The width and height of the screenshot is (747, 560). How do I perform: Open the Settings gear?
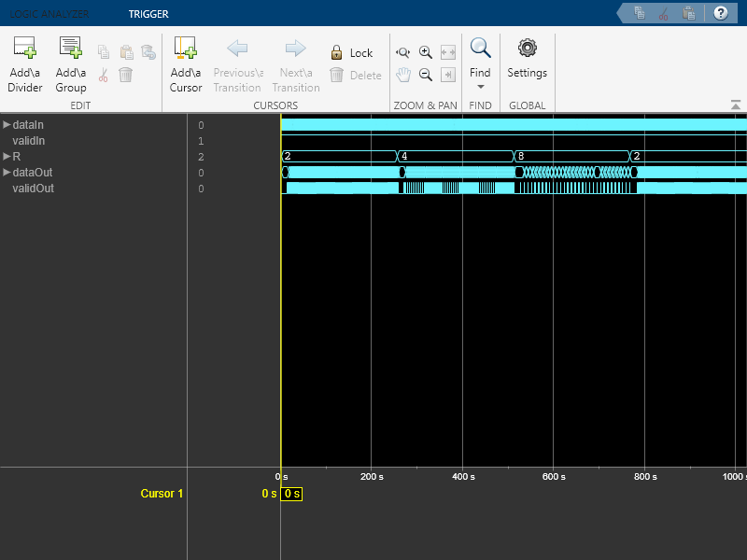[527, 49]
